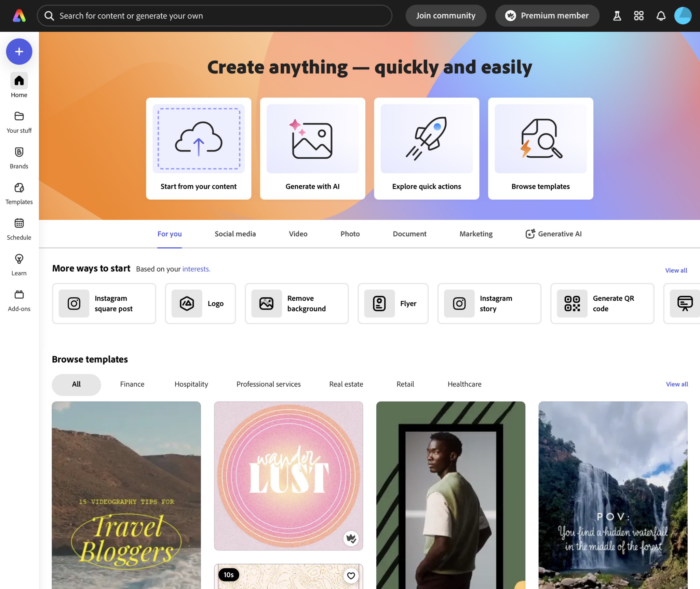Viewport: 700px width, 589px height.
Task: Like the 10s template heart icon
Action: click(x=351, y=576)
